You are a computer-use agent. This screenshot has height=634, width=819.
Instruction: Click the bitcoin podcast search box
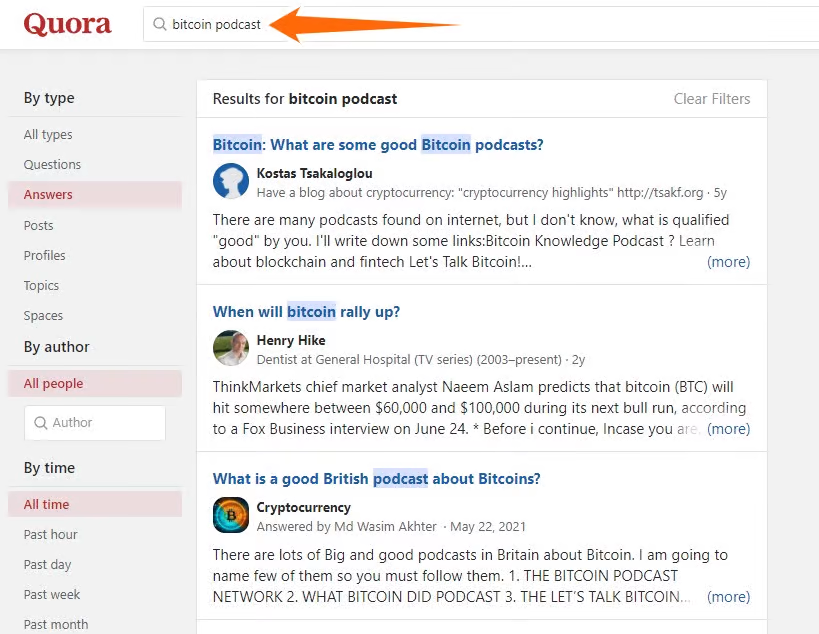(x=480, y=24)
